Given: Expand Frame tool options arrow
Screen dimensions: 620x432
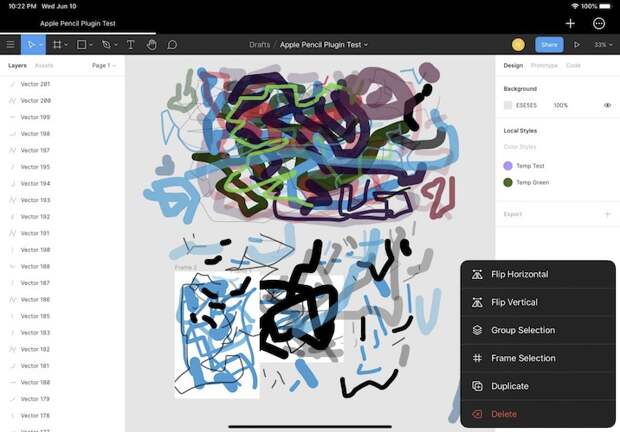Looking at the screenshot, I should pos(66,45).
